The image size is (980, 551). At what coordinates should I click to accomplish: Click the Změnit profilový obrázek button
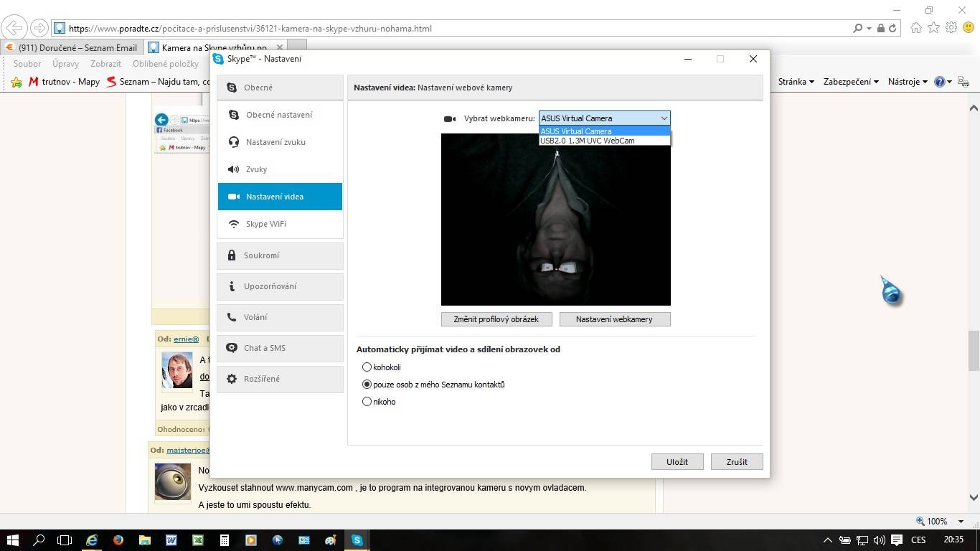point(496,319)
